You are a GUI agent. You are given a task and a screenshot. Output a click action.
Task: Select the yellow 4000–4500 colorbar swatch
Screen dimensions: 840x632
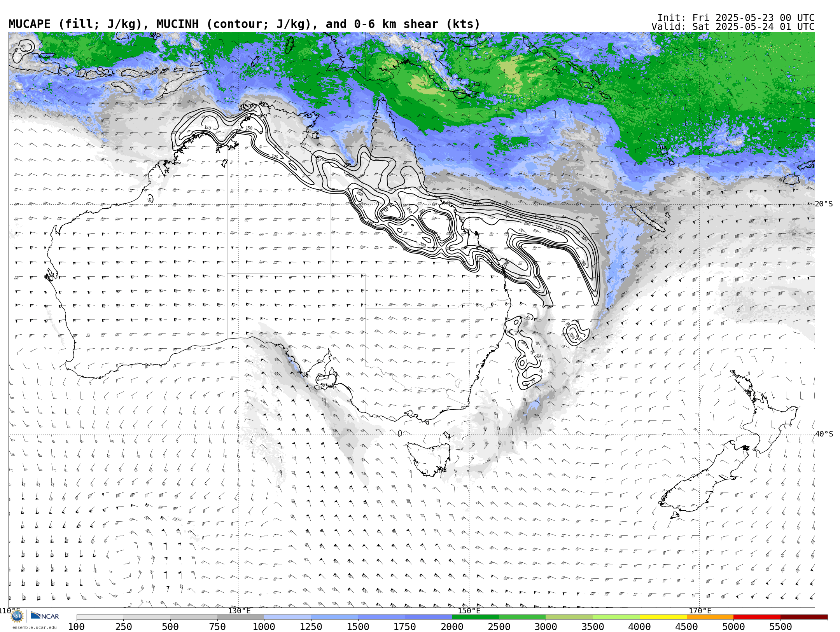(663, 617)
